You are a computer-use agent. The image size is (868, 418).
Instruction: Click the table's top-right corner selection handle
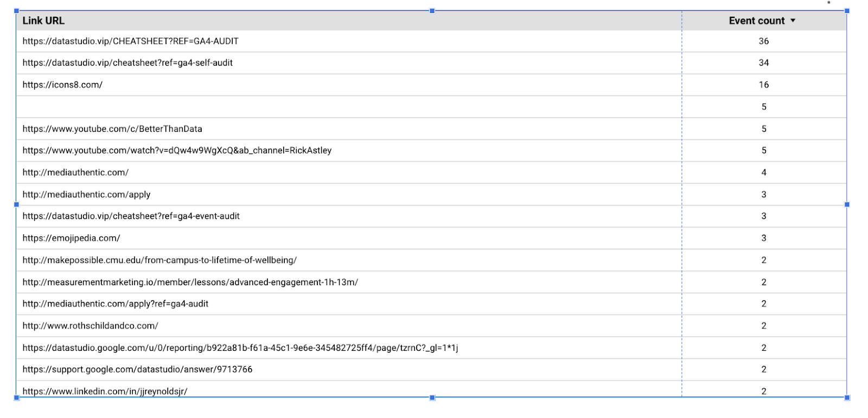pyautogui.click(x=847, y=11)
